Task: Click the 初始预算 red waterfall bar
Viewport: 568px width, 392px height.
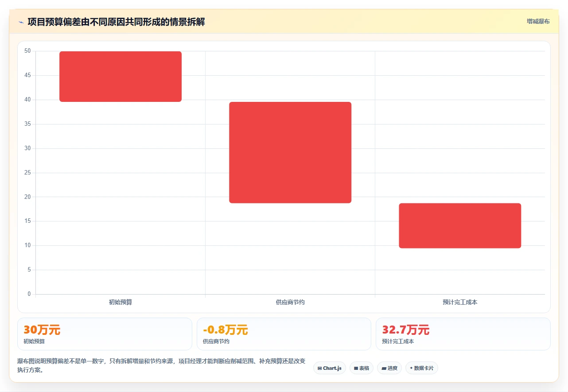Action: 121,77
